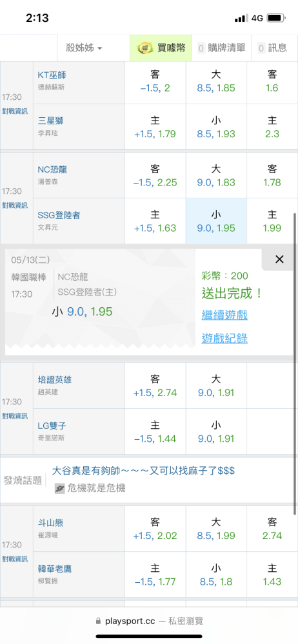This screenshot has height=644, width=298.
Task: Click the 遊戲紀錄 link
Action: [x=224, y=338]
